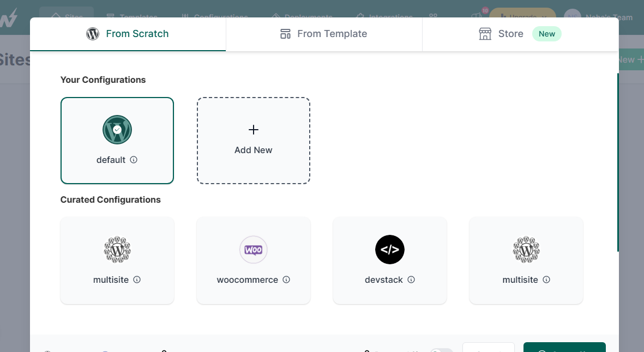Image resolution: width=644 pixels, height=352 pixels.
Task: Click the plus icon to add a configuration
Action: pyautogui.click(x=253, y=130)
